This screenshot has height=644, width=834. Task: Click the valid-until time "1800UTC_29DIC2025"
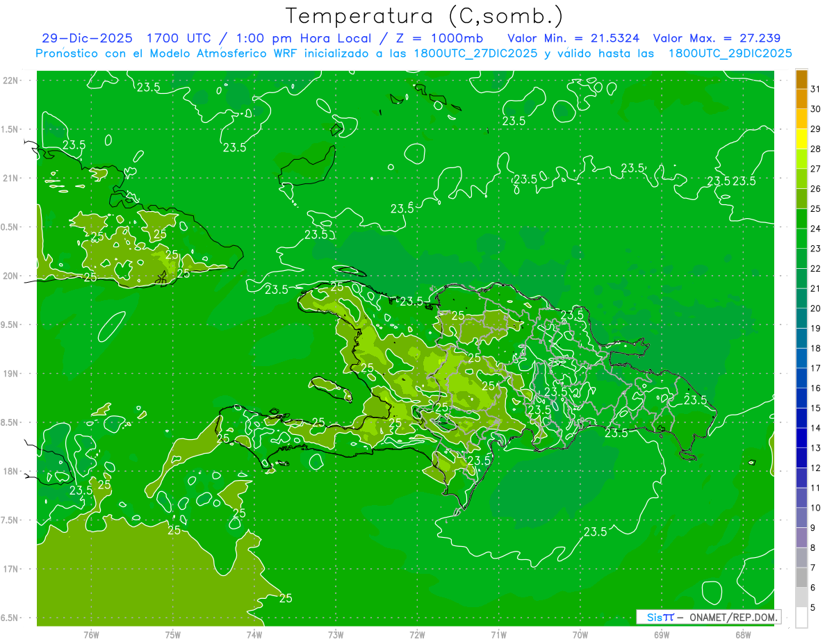tap(730, 53)
